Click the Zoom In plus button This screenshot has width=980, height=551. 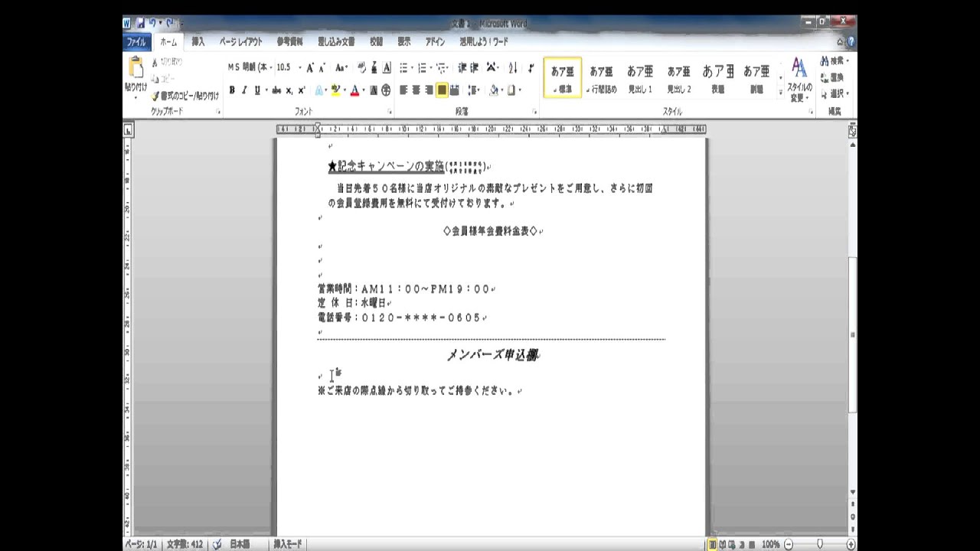pyautogui.click(x=851, y=544)
